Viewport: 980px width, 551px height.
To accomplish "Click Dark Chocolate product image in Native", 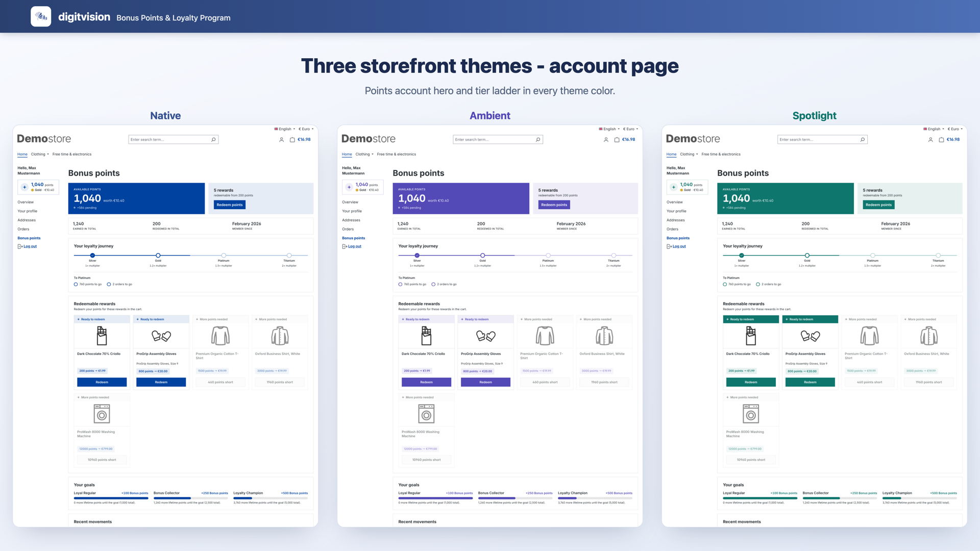I will [102, 336].
